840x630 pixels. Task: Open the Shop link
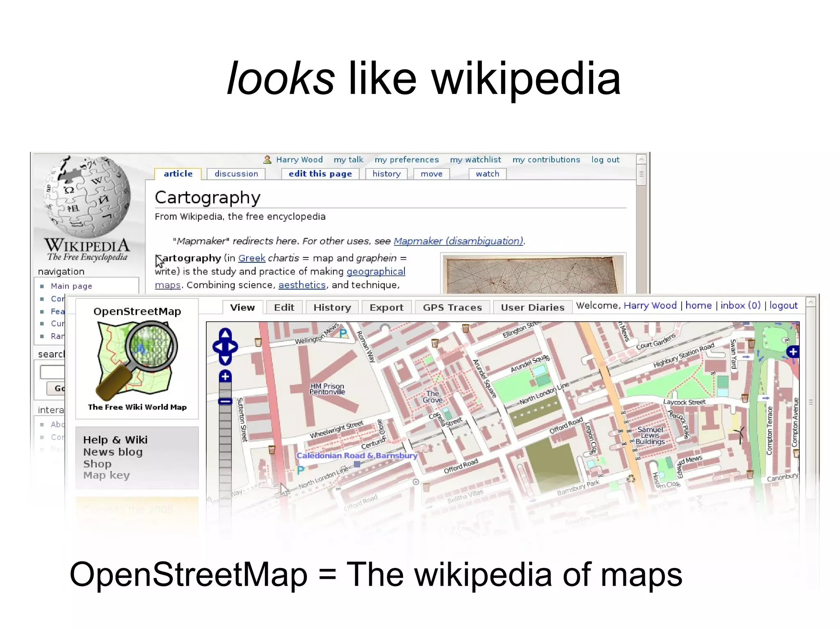[97, 464]
